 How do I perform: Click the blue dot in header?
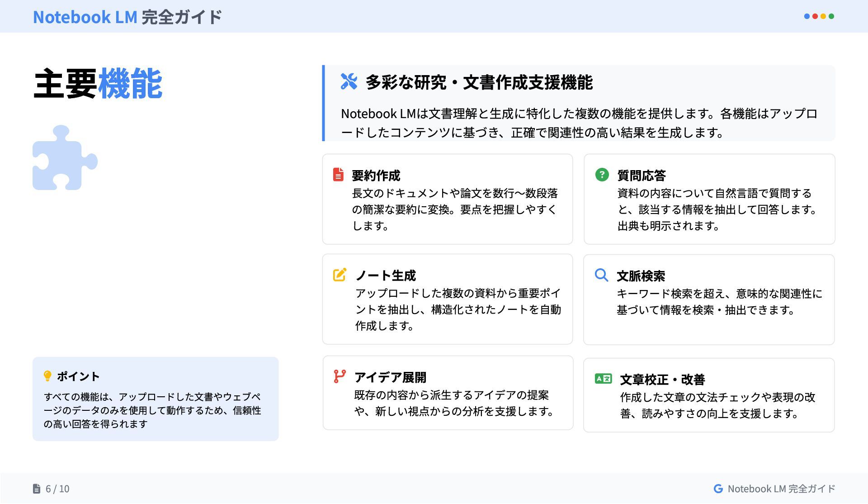pos(807,16)
